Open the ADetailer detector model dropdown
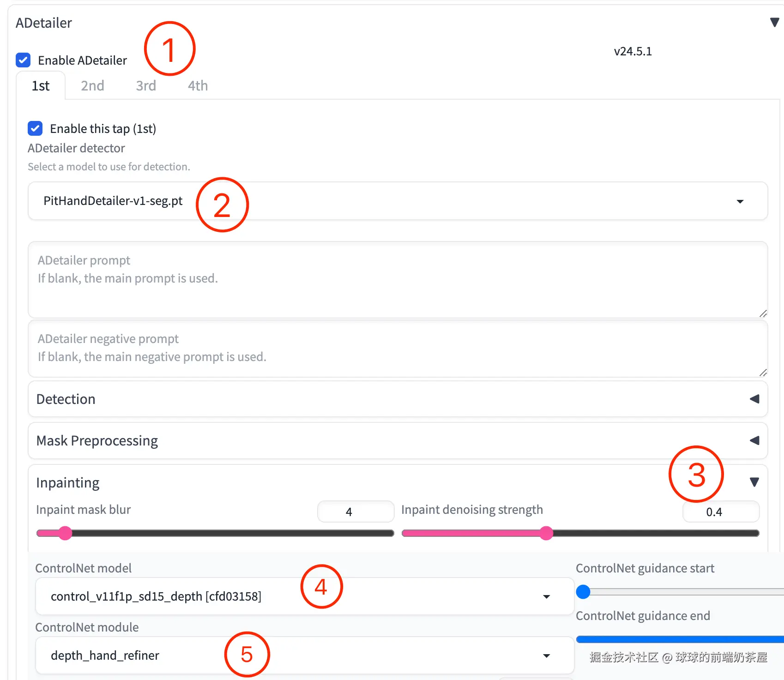Viewport: 784px width, 680px height. pyautogui.click(x=740, y=201)
